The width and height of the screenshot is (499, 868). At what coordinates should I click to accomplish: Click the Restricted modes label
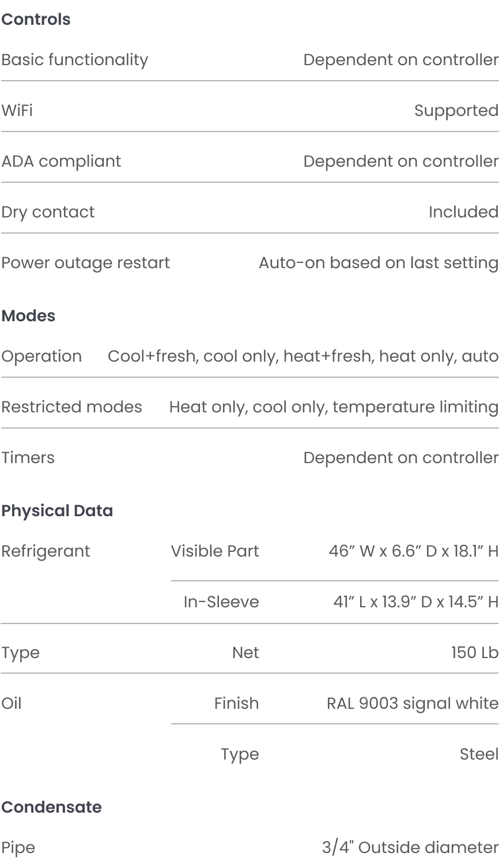(x=71, y=407)
